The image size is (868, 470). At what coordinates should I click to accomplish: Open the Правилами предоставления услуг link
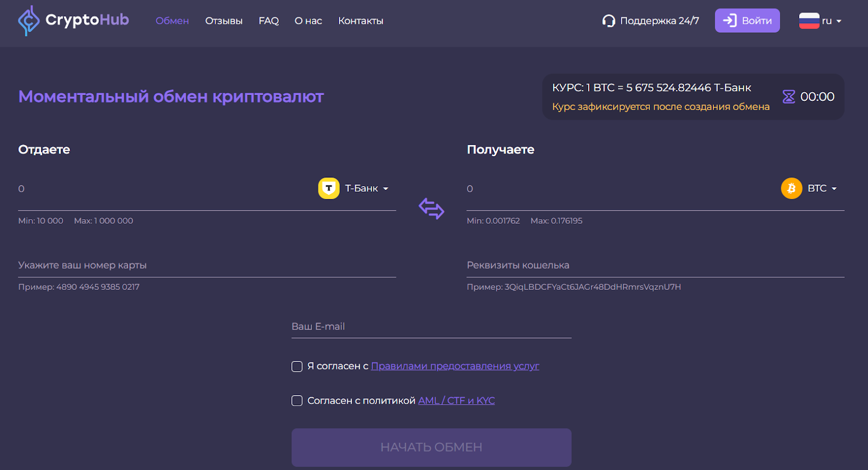click(x=455, y=366)
